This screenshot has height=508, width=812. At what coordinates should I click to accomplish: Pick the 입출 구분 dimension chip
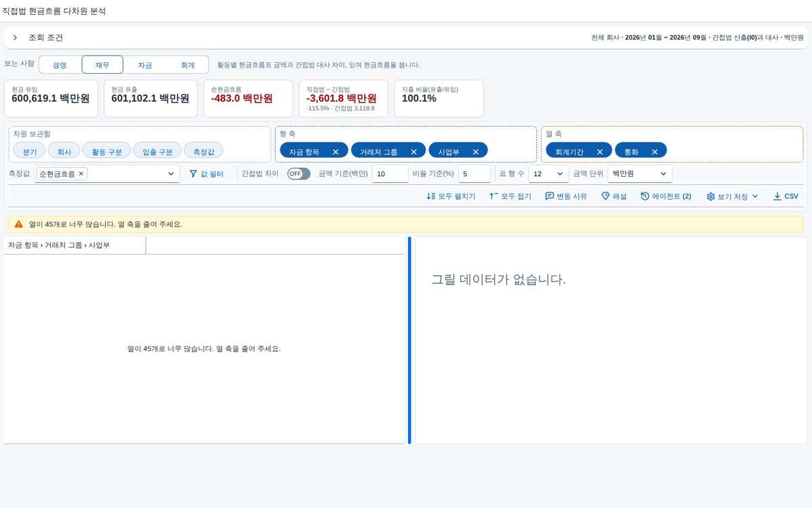point(157,151)
